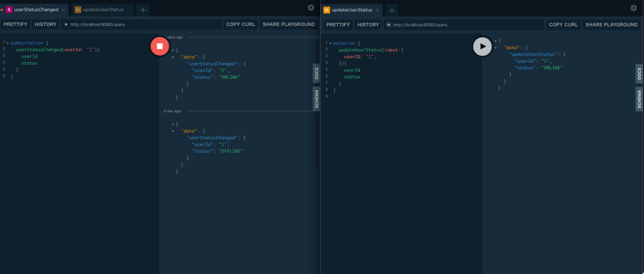This screenshot has width=644, height=274.
Task: Collapse the "data" object in the mutation response
Action: (x=495, y=48)
